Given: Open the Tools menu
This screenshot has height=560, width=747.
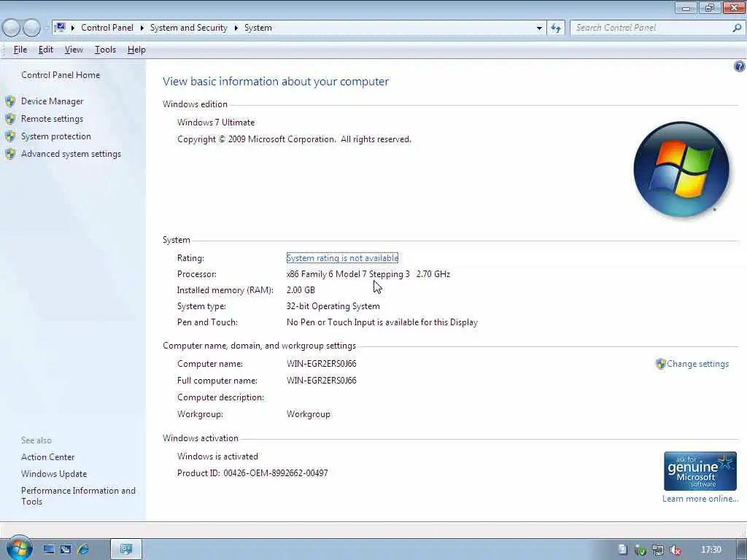Looking at the screenshot, I should click(105, 50).
